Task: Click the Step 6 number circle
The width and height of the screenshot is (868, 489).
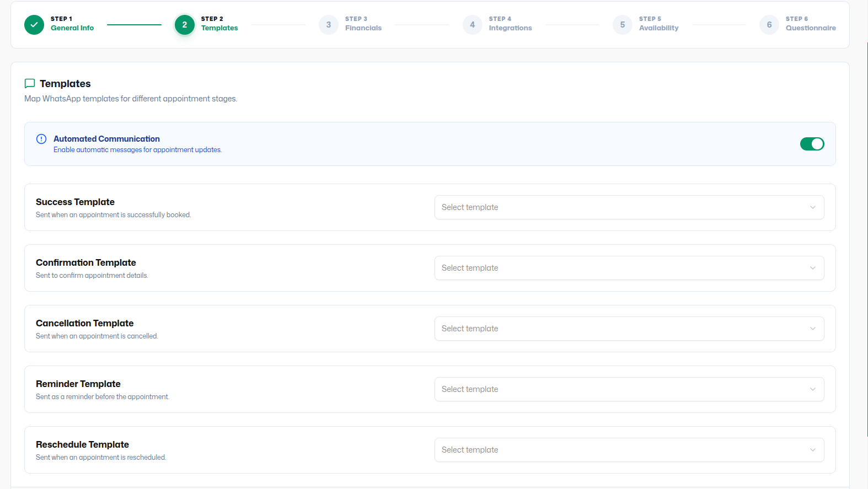Action: pyautogui.click(x=769, y=25)
